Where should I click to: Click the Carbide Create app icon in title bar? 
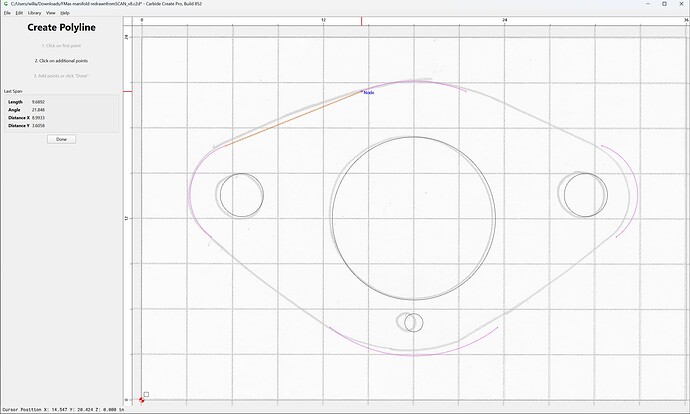pos(5,4)
